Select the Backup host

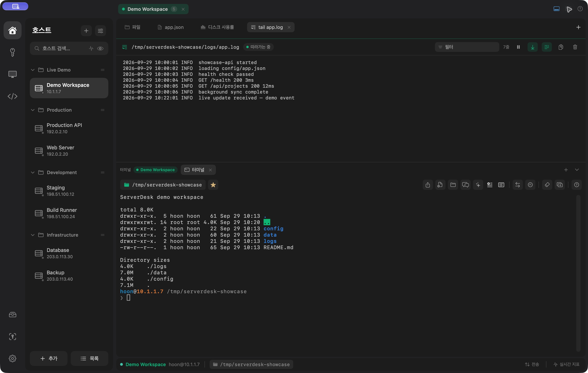tap(69, 275)
